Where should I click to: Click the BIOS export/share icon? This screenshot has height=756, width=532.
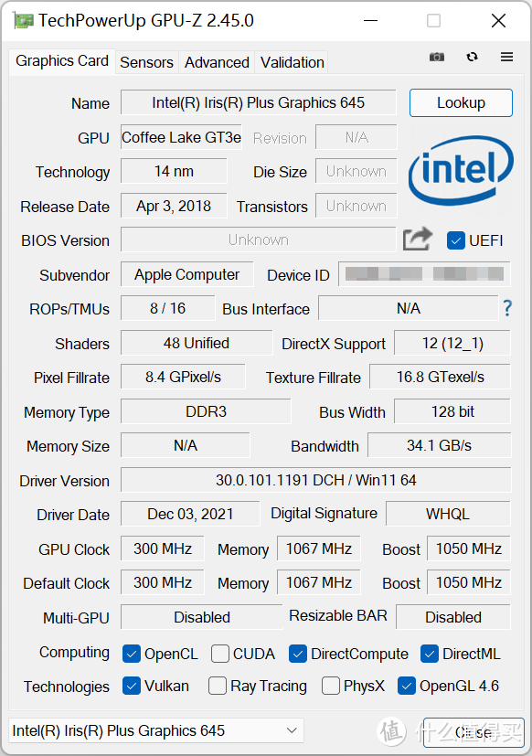coord(417,239)
